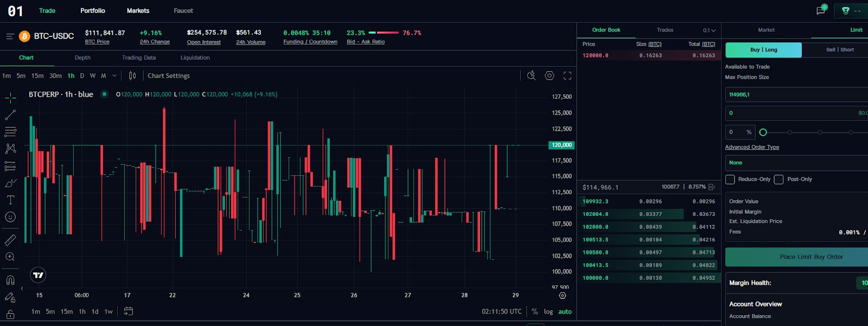Pick the ruler measure tool
The height and width of the screenshot is (326, 868).
pos(10,240)
